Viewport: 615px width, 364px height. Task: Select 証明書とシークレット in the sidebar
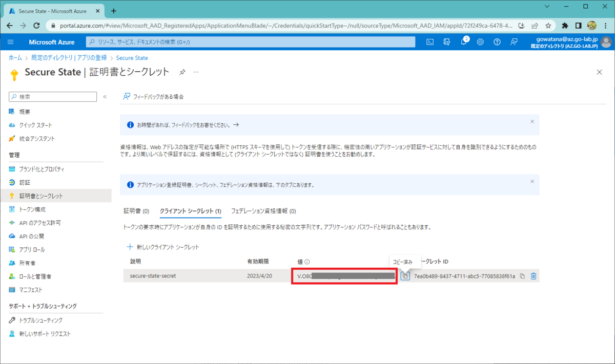56,196
